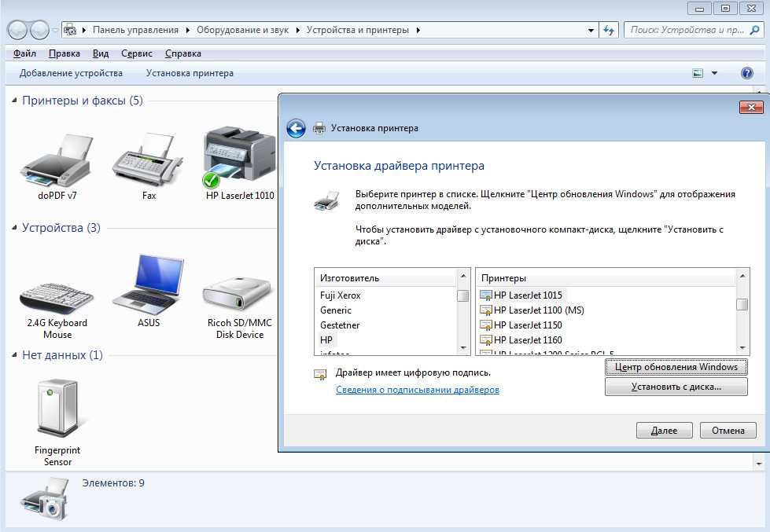Click the HP LaserJet 1100 (MS) driver icon

tap(485, 310)
